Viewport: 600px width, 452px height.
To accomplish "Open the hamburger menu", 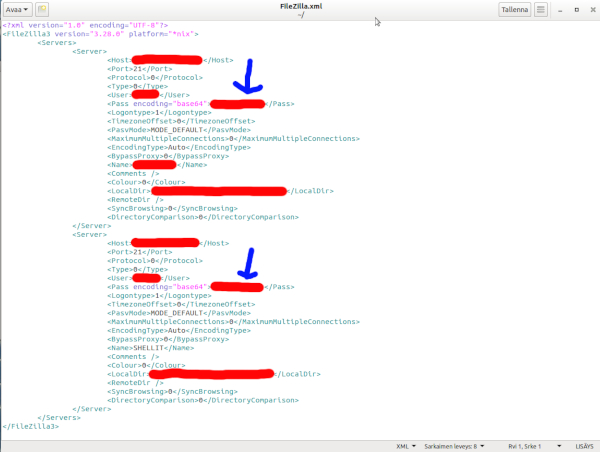I will click(541, 10).
